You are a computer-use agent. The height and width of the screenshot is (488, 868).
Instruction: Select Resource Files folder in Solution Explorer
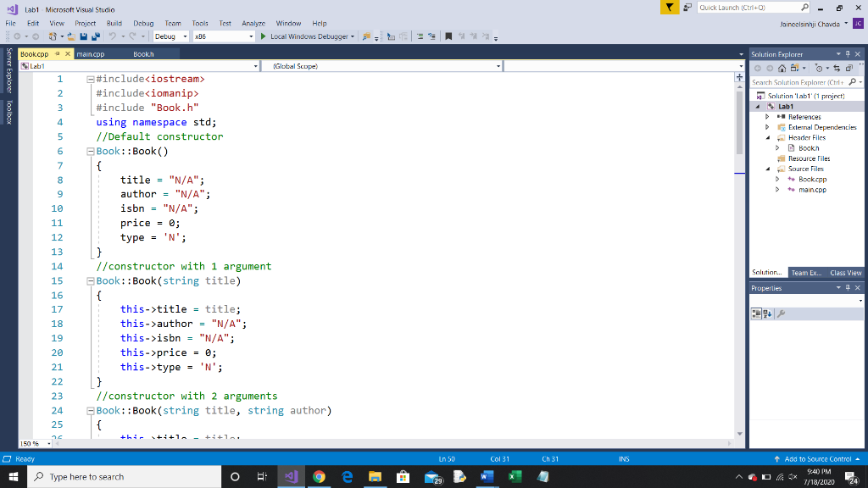tap(809, 158)
